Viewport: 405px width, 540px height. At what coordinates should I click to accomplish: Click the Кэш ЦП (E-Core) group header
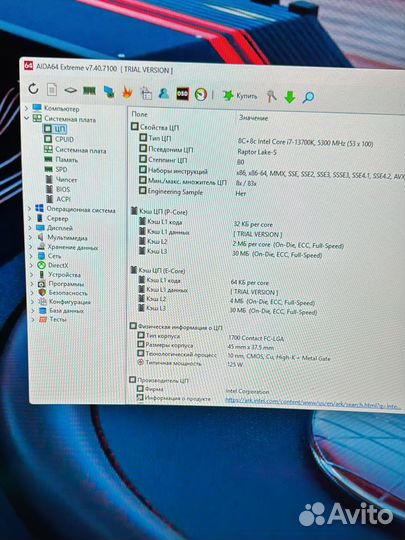(157, 270)
